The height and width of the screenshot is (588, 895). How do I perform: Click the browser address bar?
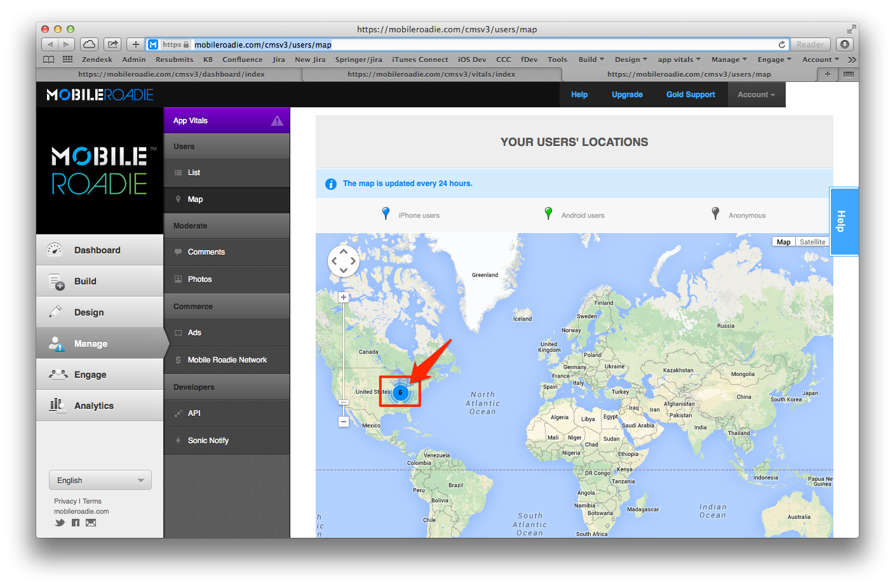pos(483,44)
